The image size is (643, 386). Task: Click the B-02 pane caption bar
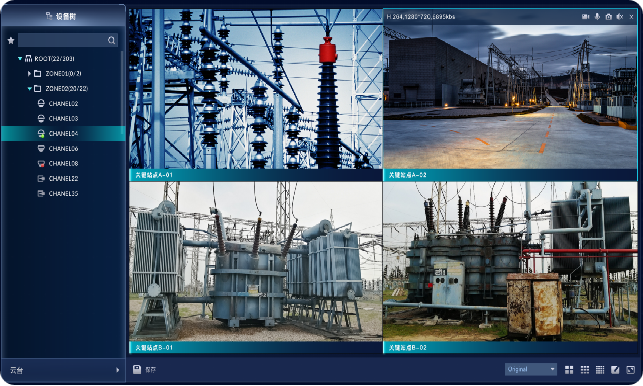[510, 347]
